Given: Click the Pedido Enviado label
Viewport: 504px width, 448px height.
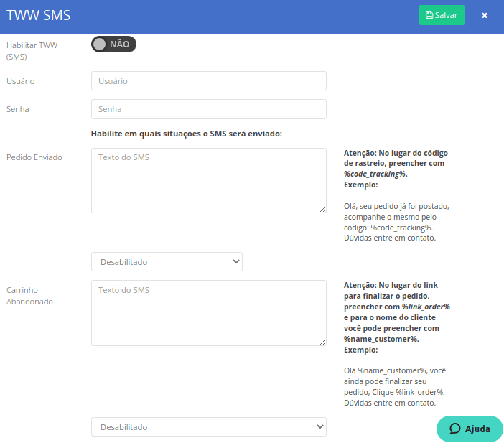Looking at the screenshot, I should (x=34, y=157).
